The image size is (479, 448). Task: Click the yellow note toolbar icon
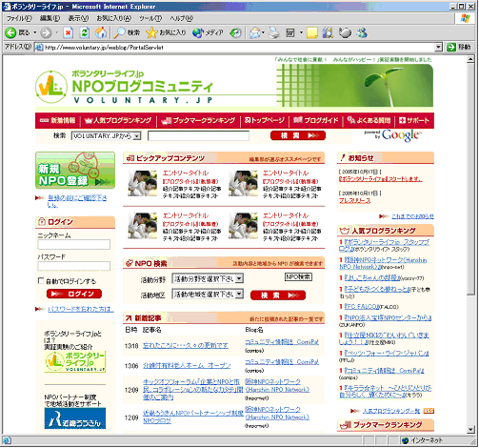pyautogui.click(x=312, y=32)
